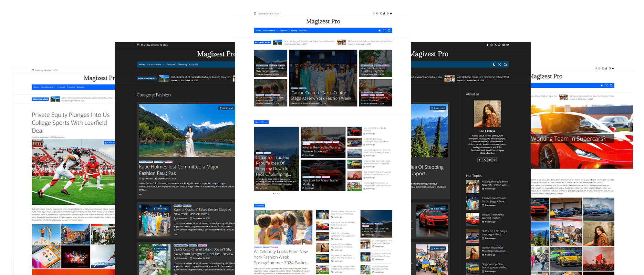Open search in far-right light page navbar
Image resolution: width=644 pixels, height=275 pixels.
click(x=611, y=85)
